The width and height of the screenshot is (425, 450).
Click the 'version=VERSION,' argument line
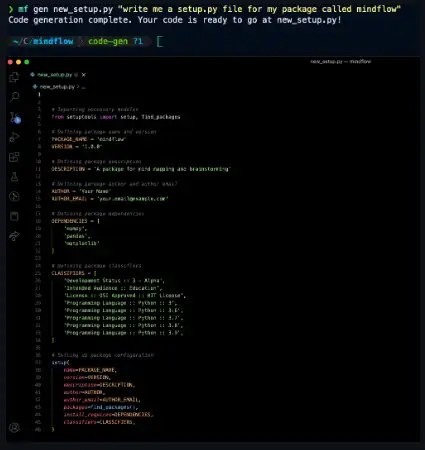click(x=87, y=377)
